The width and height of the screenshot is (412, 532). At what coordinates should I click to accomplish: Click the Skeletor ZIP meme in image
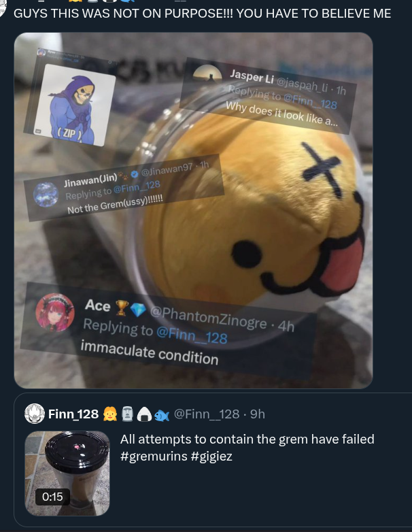click(69, 98)
